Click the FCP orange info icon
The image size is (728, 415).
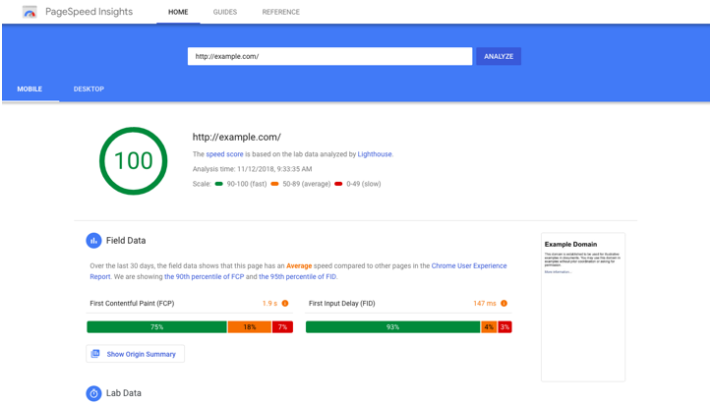(285, 303)
